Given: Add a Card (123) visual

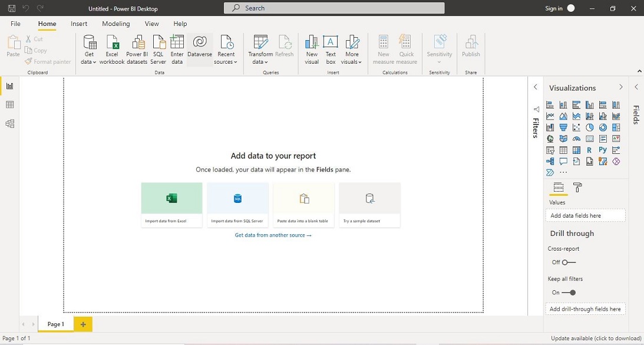Looking at the screenshot, I should [x=590, y=139].
